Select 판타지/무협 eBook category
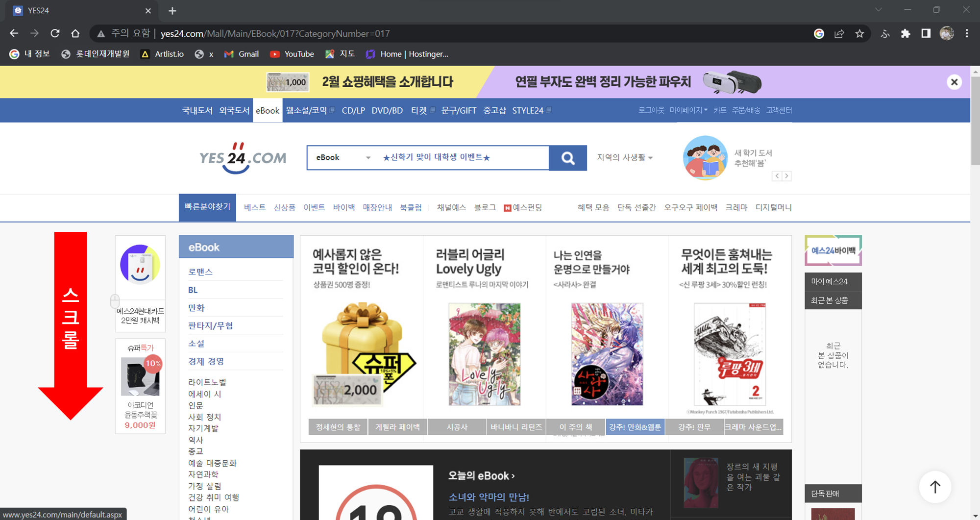This screenshot has height=520, width=980. pyautogui.click(x=211, y=325)
